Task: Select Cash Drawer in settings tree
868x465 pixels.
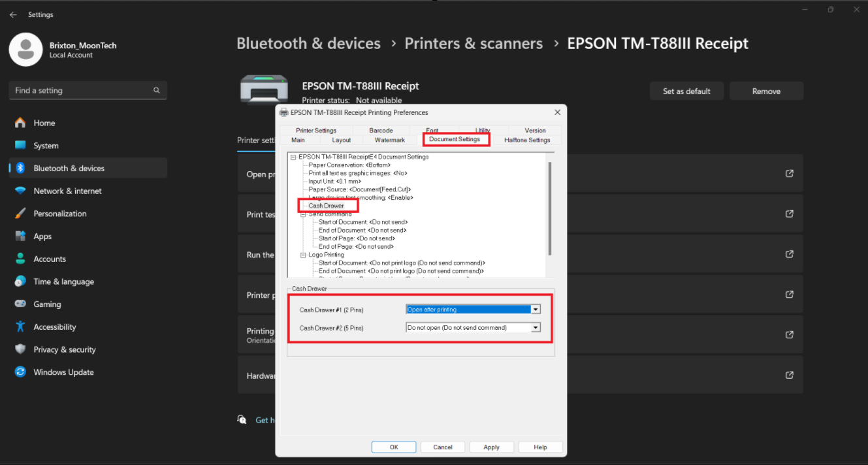Action: [326, 206]
